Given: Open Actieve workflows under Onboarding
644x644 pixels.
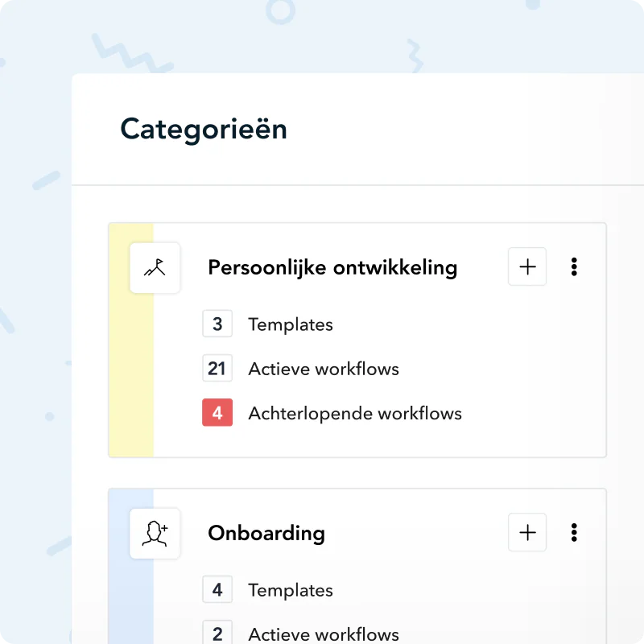Looking at the screenshot, I should click(324, 634).
